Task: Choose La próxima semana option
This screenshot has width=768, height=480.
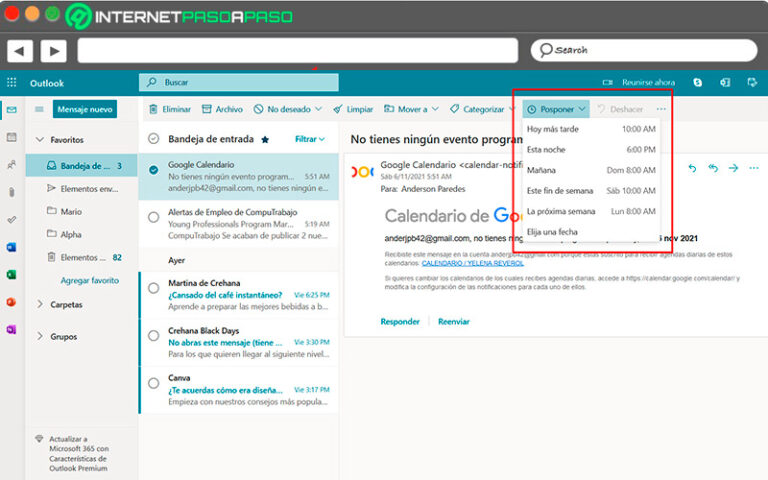Action: tap(591, 211)
